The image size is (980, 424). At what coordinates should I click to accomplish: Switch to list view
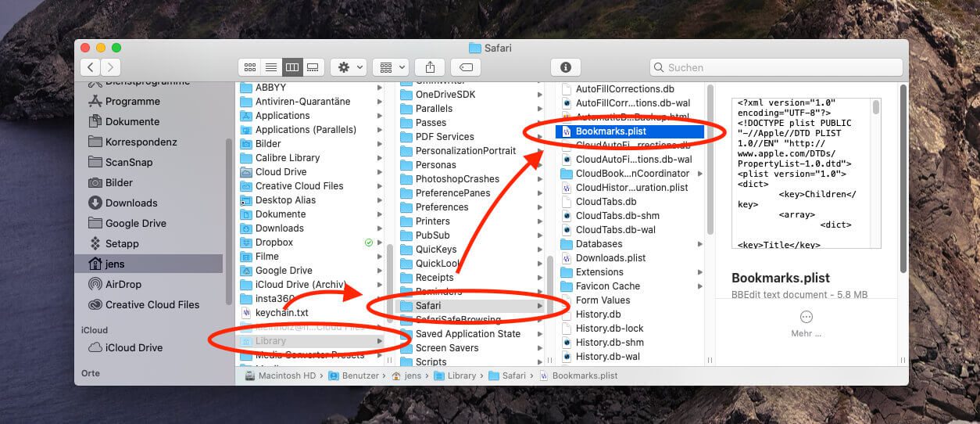click(271, 67)
